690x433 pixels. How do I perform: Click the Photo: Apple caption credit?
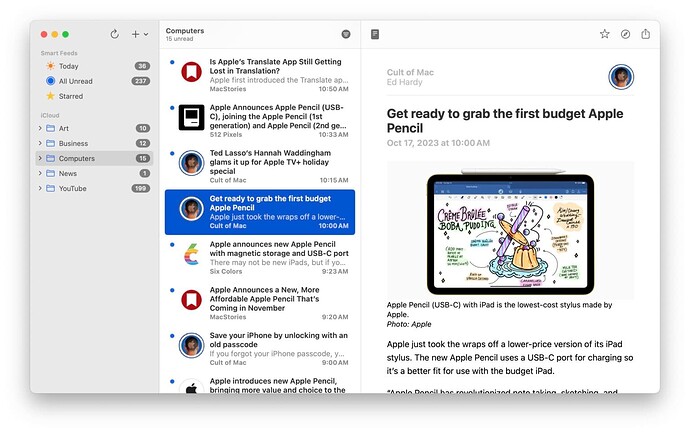[409, 324]
